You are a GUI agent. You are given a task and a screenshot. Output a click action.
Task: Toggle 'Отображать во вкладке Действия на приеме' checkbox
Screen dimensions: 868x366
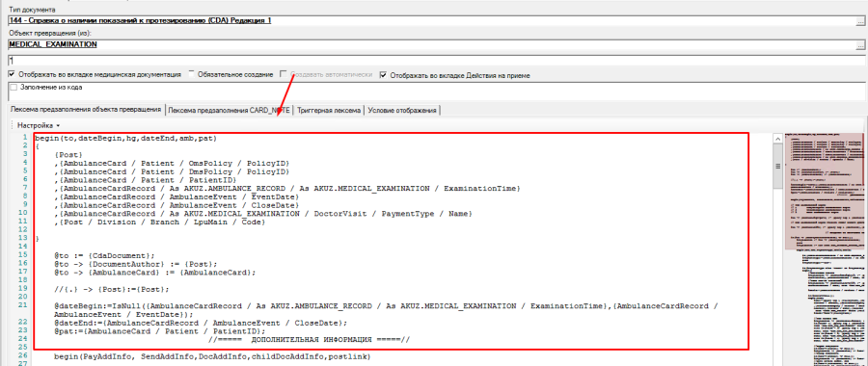(383, 74)
